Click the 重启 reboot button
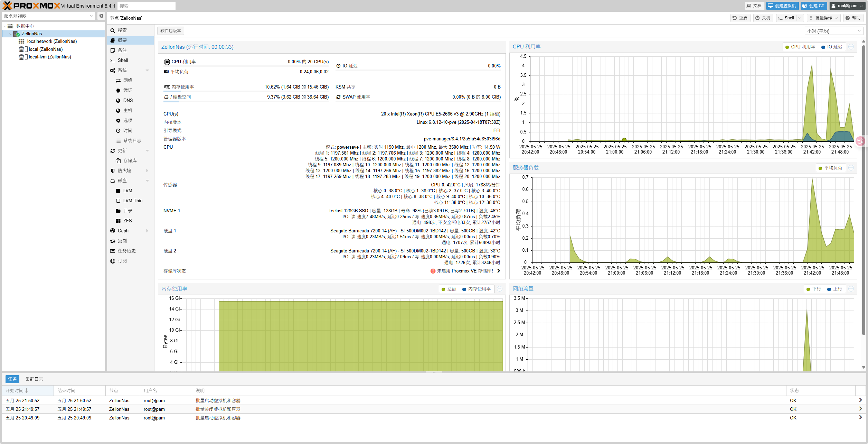This screenshot has height=444, width=868. 740,18
